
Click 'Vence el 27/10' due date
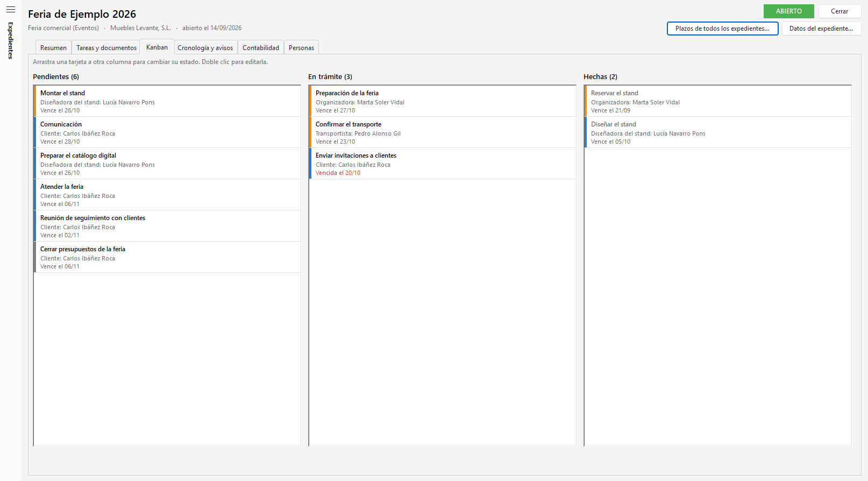[335, 110]
